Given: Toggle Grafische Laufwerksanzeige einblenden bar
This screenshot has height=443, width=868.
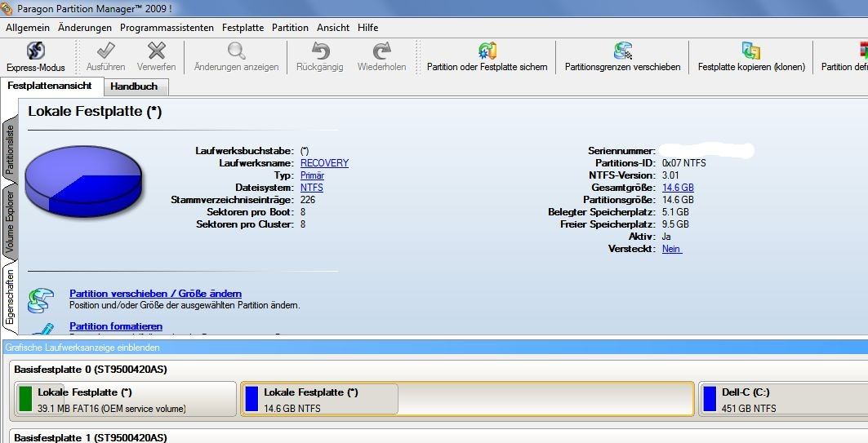Looking at the screenshot, I should pyautogui.click(x=434, y=348).
